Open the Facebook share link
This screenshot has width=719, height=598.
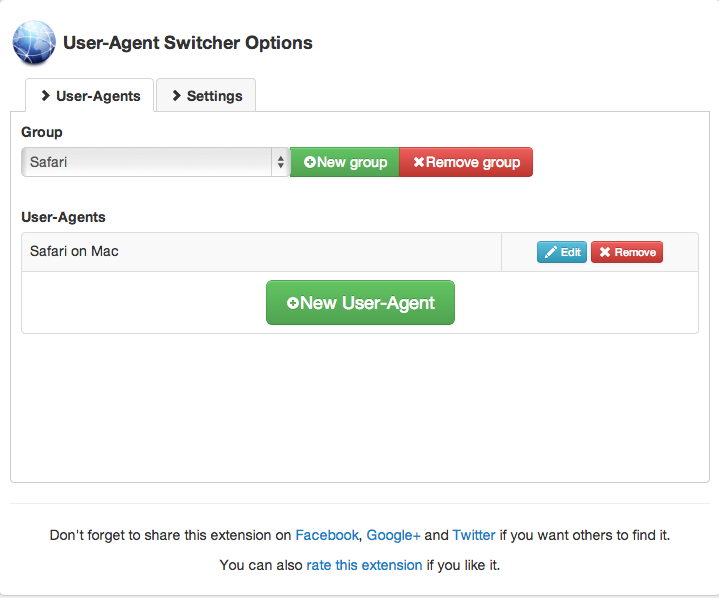click(x=326, y=535)
